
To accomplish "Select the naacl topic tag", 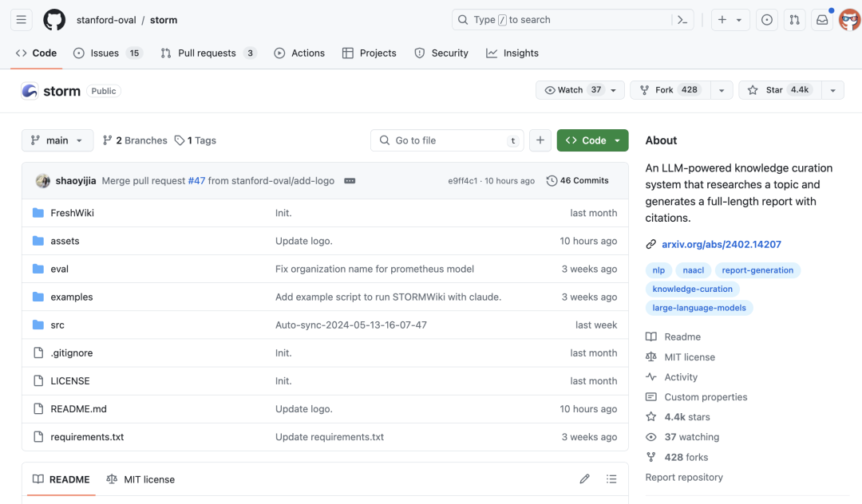I will point(694,270).
